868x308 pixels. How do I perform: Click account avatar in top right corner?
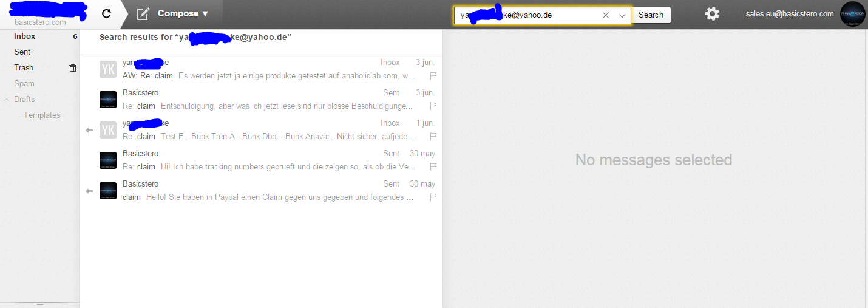coord(852,14)
